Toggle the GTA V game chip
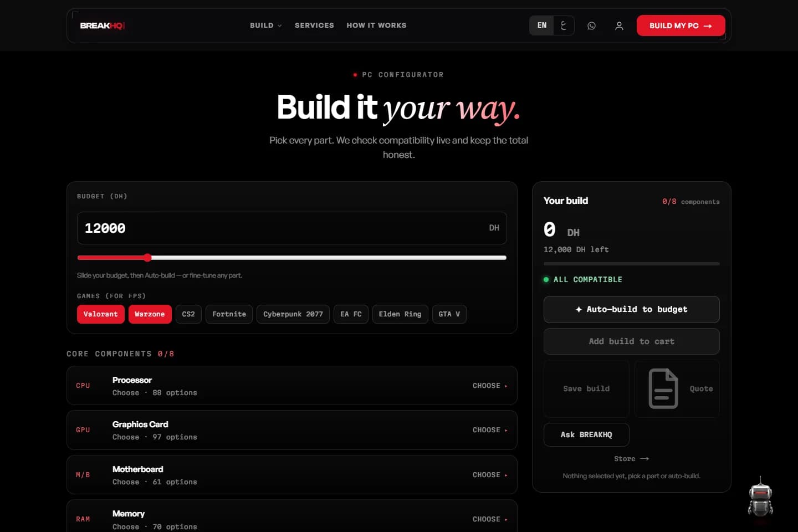Image resolution: width=798 pixels, height=532 pixels. click(449, 314)
